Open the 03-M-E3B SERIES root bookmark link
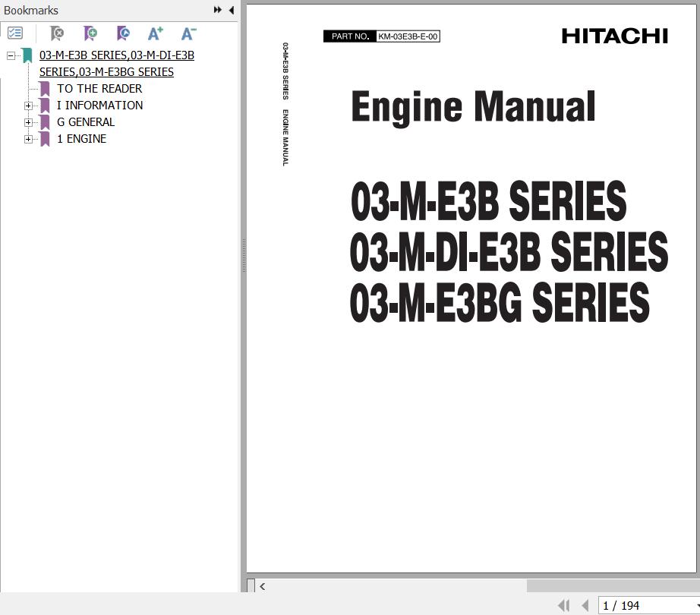 (x=116, y=63)
